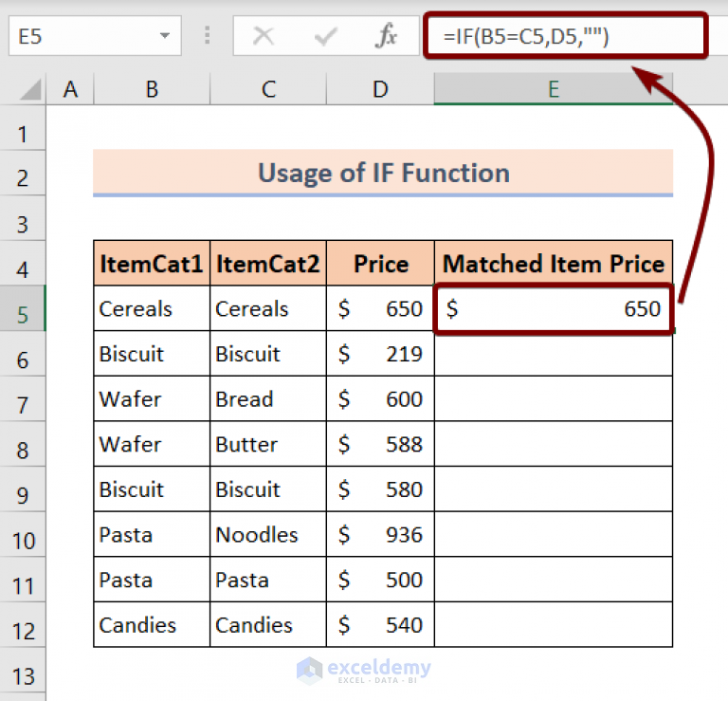Select column D header
Viewport: 728px width, 701px height.
pyautogui.click(x=380, y=89)
